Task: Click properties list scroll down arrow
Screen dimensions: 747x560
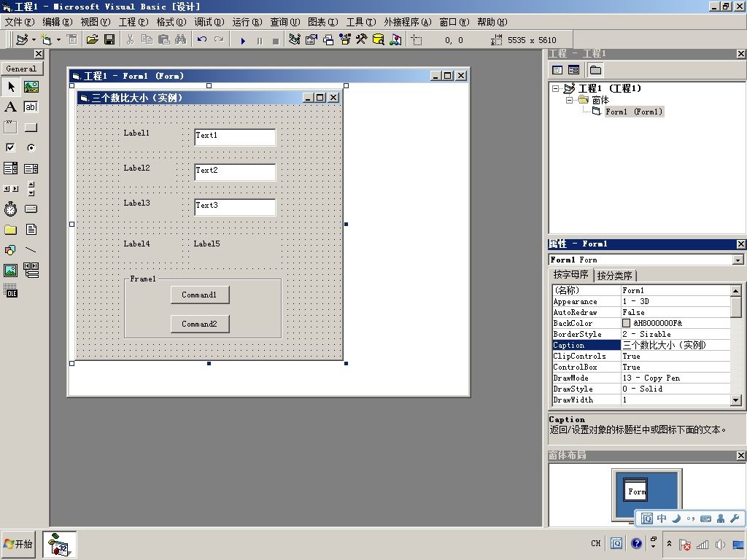Action: pyautogui.click(x=735, y=400)
